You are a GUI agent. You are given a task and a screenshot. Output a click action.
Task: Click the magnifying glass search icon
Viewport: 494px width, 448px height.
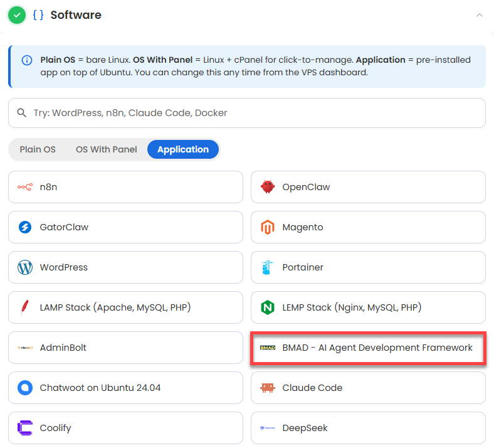point(21,112)
